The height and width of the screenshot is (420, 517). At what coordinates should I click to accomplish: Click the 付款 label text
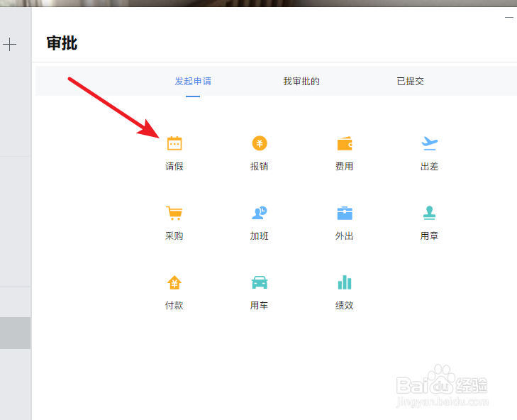[x=174, y=306]
